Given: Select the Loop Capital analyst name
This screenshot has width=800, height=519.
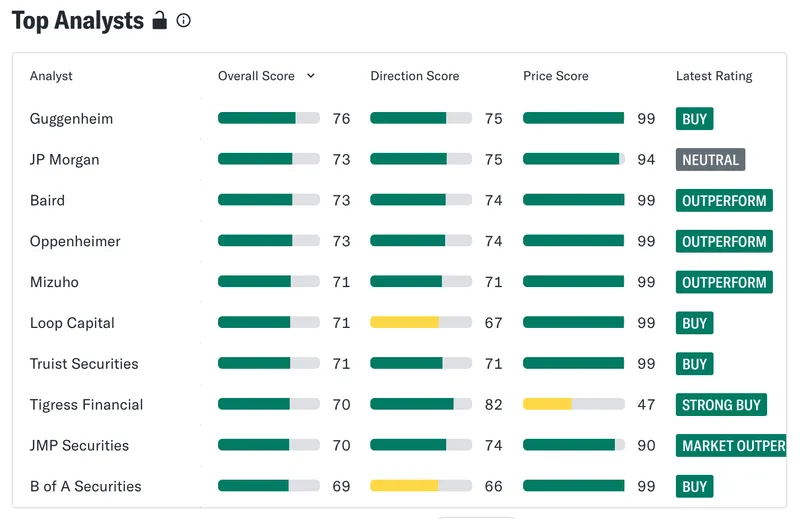Looking at the screenshot, I should 72,323.
